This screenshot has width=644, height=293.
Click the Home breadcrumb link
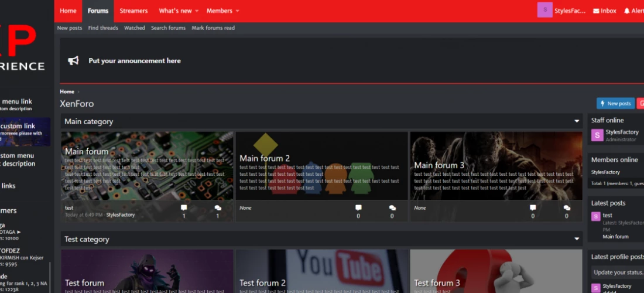[67, 92]
